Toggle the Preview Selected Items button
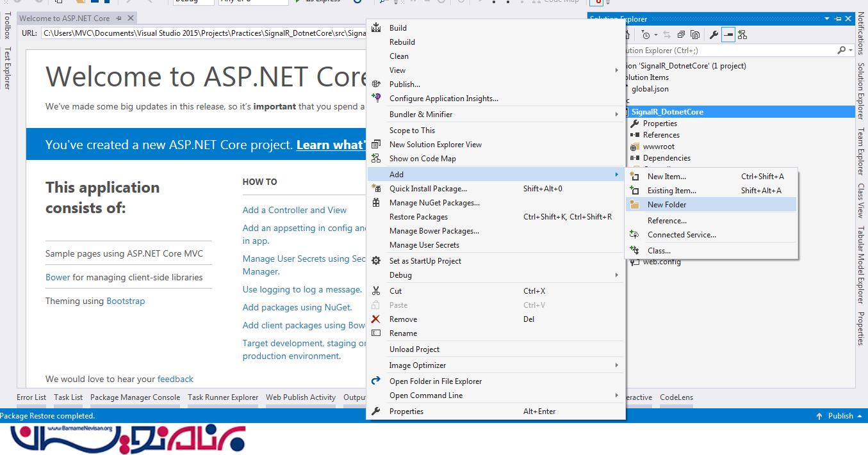This screenshot has width=868, height=455. pyautogui.click(x=728, y=35)
